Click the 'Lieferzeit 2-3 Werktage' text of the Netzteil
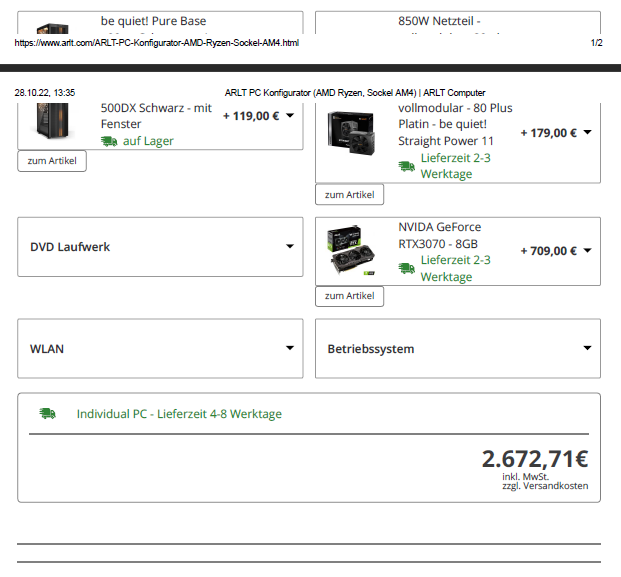The width and height of the screenshot is (621, 577). point(455,166)
